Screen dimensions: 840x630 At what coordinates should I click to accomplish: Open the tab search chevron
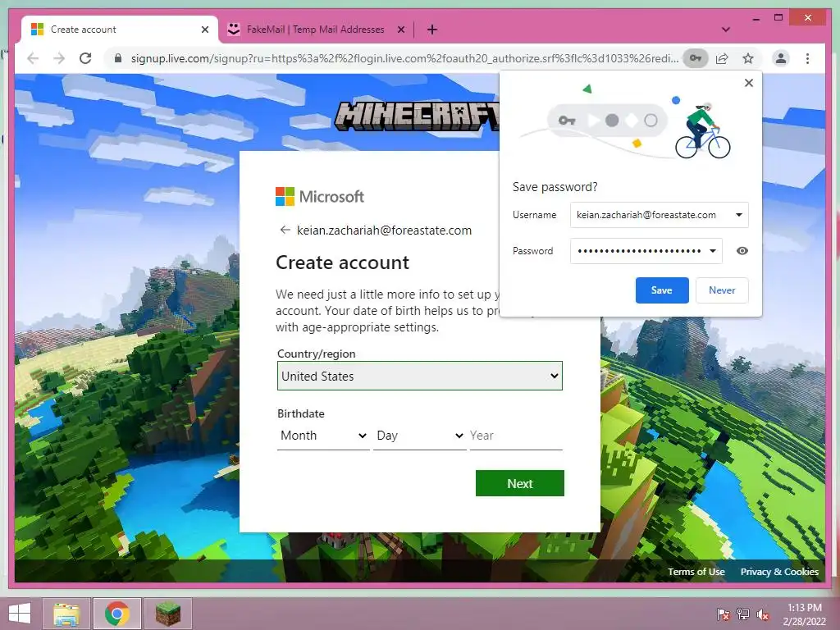click(x=725, y=30)
